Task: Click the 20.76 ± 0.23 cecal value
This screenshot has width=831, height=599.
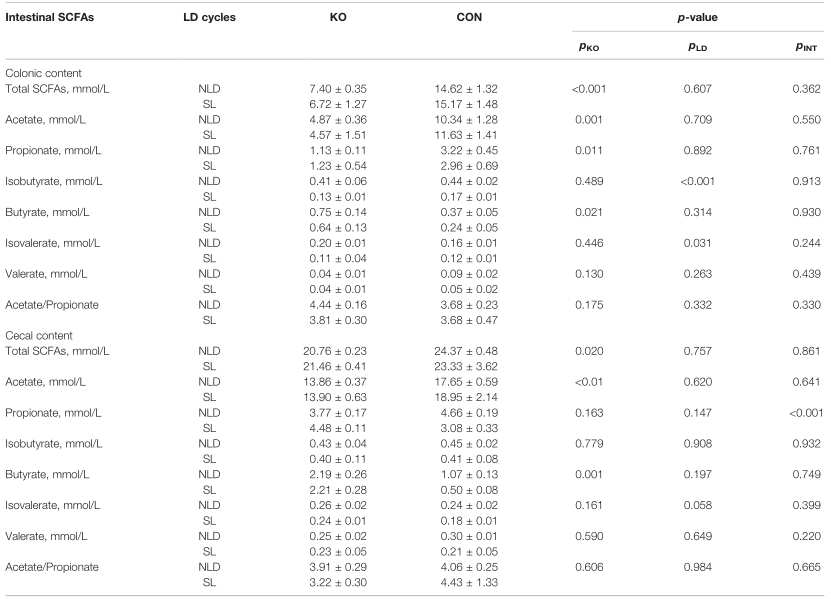Action: click(335, 351)
